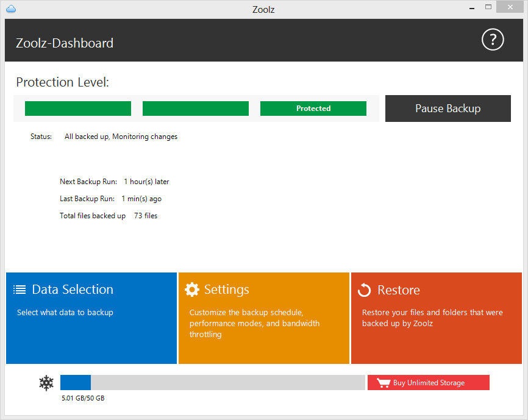Minimize the Zoolz window
Viewport: 528px width, 420px height.
tap(472, 7)
